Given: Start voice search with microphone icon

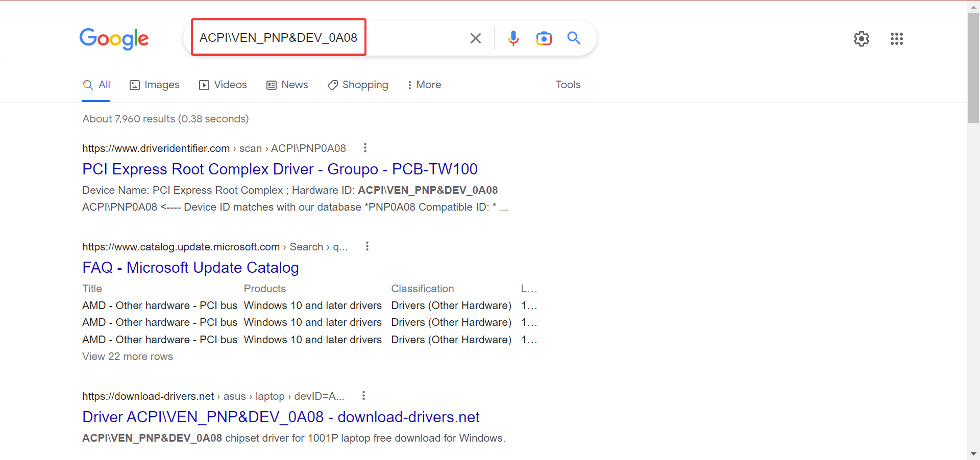Looking at the screenshot, I should coord(513,38).
